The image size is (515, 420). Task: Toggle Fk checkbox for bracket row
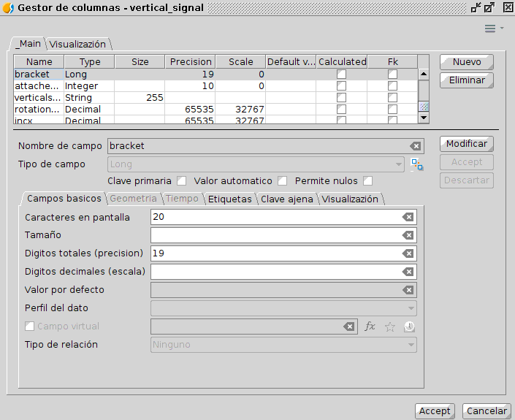(x=392, y=75)
